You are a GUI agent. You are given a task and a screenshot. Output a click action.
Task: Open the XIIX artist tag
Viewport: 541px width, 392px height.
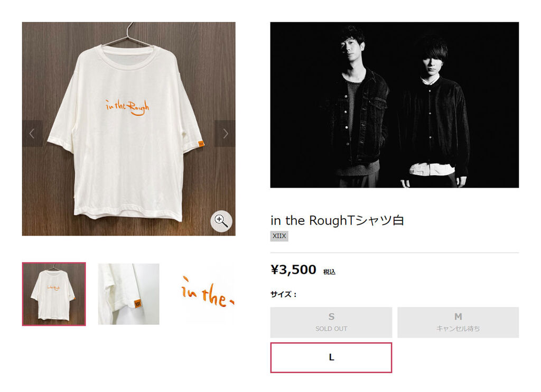[x=279, y=236]
